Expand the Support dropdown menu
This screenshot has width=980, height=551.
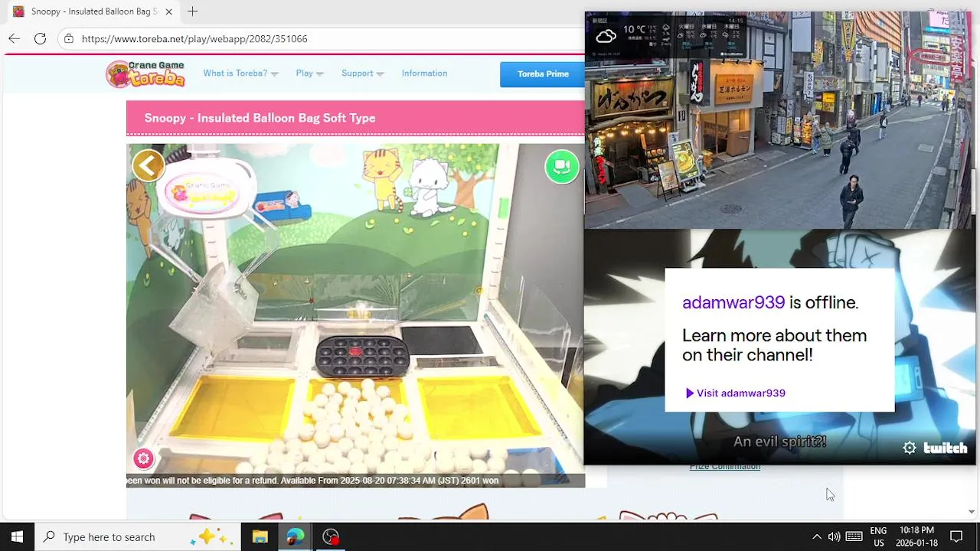click(x=363, y=73)
